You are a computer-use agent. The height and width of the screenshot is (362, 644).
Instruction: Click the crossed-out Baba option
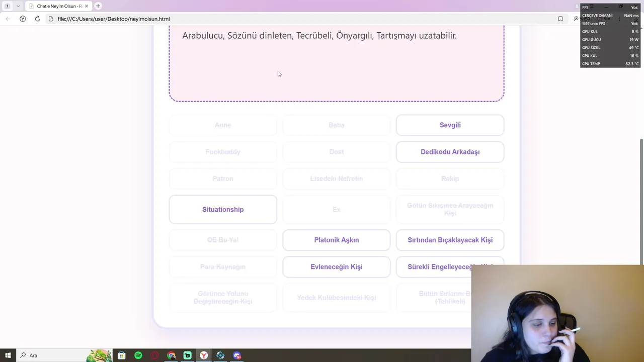337,125
